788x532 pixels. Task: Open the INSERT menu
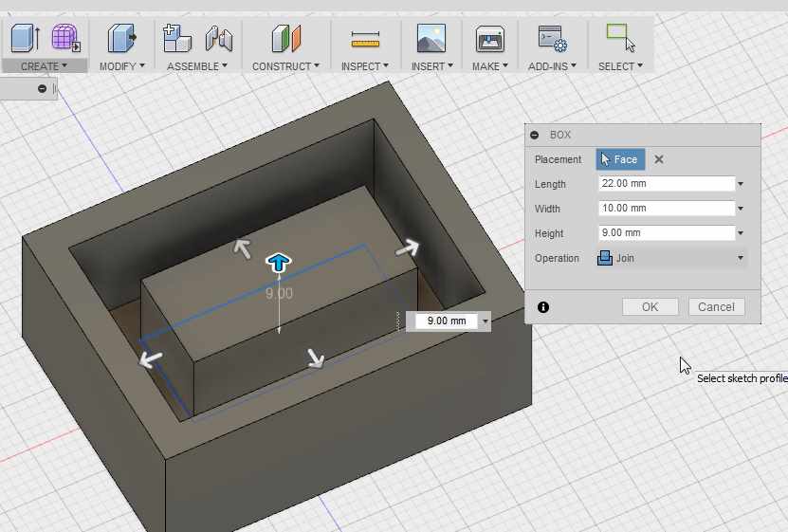[432, 66]
